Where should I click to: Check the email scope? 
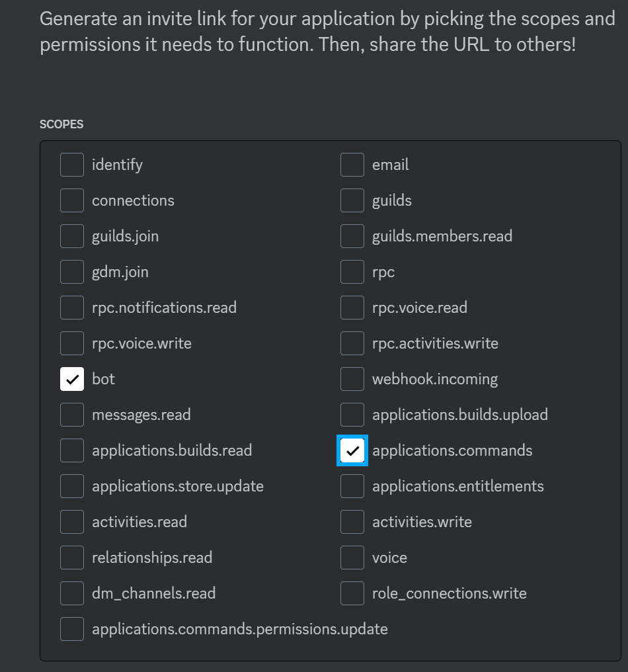click(352, 165)
